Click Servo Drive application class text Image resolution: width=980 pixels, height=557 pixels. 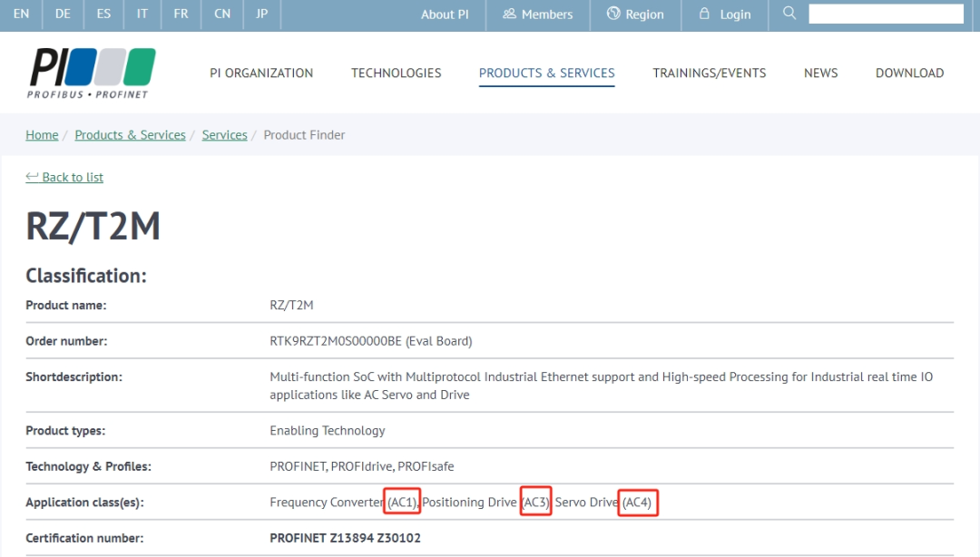(586, 502)
